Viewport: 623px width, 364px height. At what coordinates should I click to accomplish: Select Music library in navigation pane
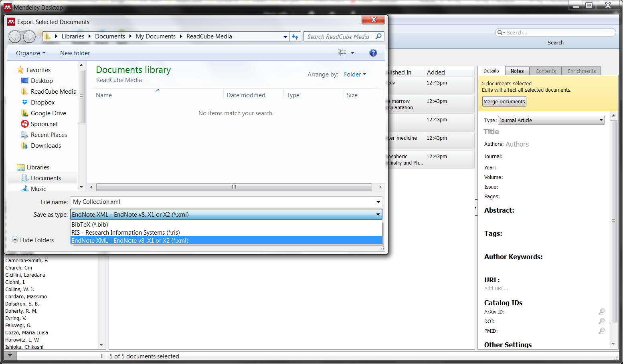click(x=38, y=189)
